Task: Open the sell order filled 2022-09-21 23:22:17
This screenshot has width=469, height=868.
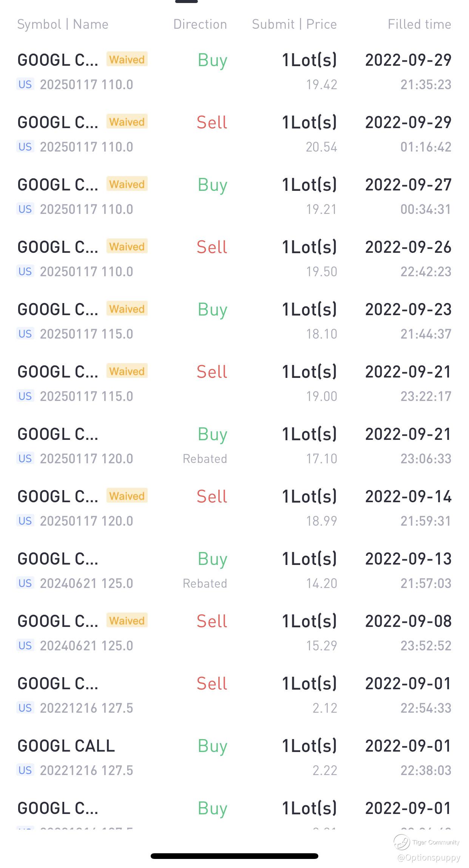Action: tap(234, 384)
